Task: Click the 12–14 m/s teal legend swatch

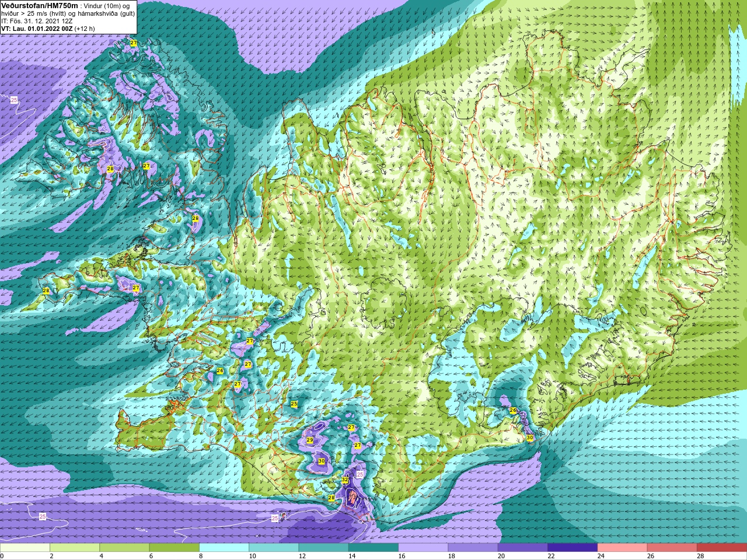Action: click(323, 548)
